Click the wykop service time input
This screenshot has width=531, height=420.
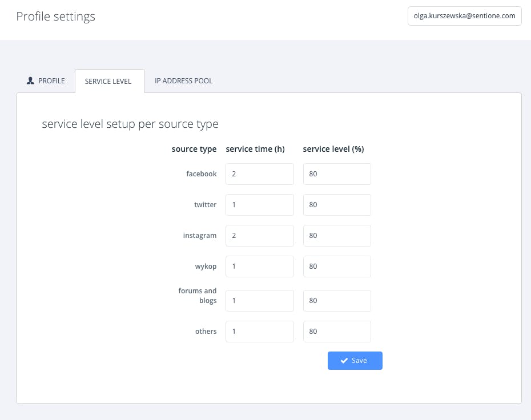[259, 266]
